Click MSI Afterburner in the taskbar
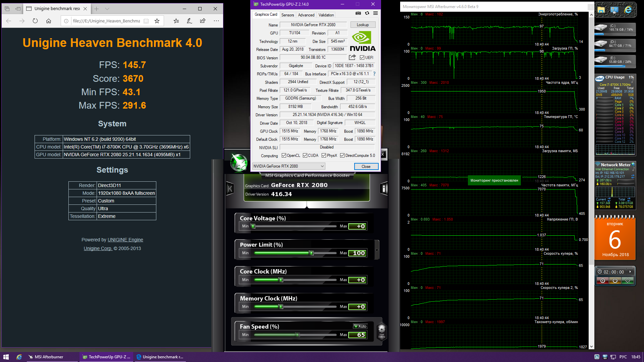Image resolution: width=644 pixels, height=362 pixels. point(46,357)
